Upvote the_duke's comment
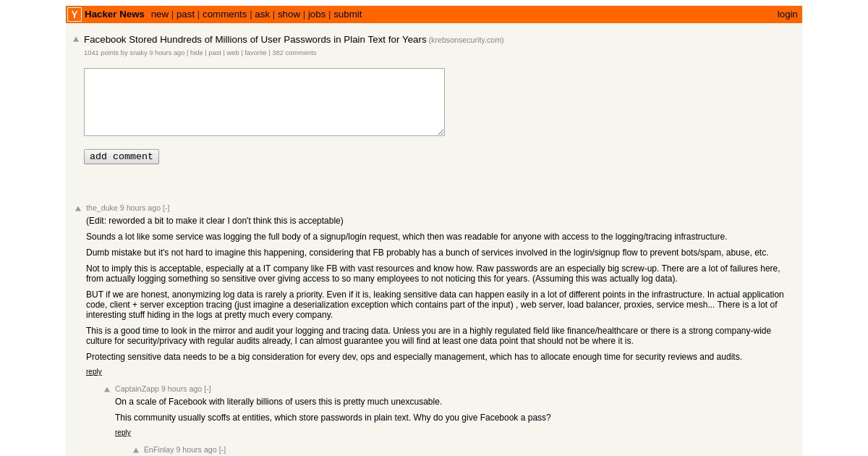The width and height of the screenshot is (868, 456). (x=78, y=208)
